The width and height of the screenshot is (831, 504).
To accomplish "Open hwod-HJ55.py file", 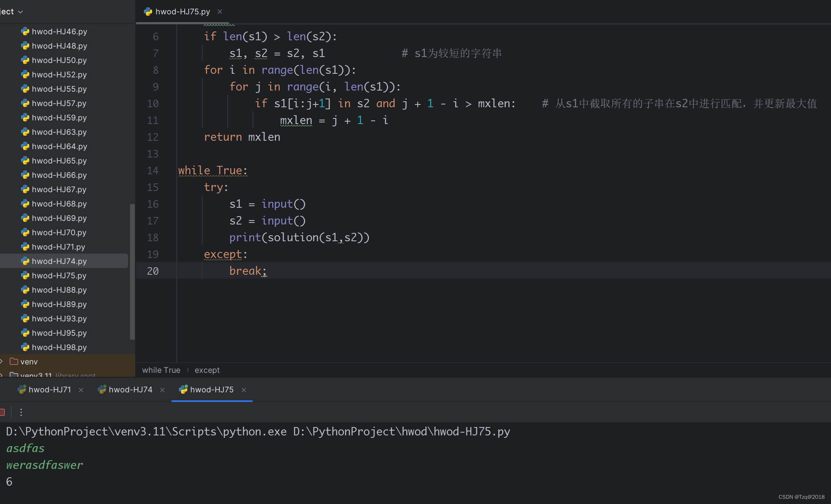I will [59, 89].
